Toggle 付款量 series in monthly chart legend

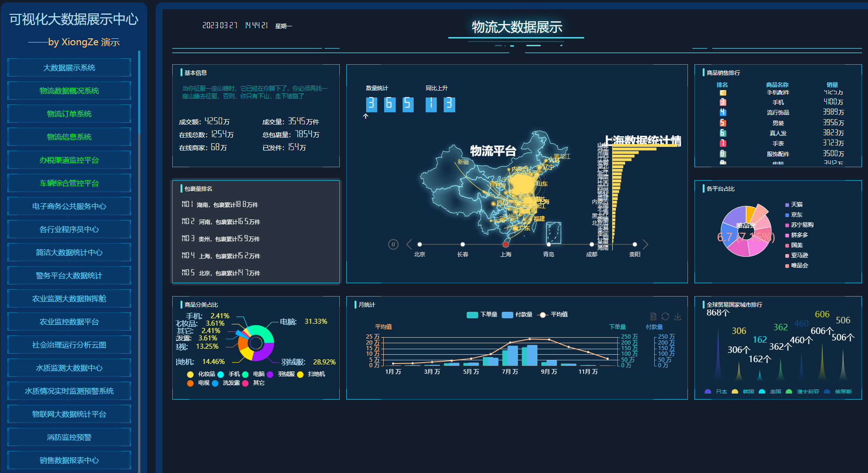tap(517, 315)
